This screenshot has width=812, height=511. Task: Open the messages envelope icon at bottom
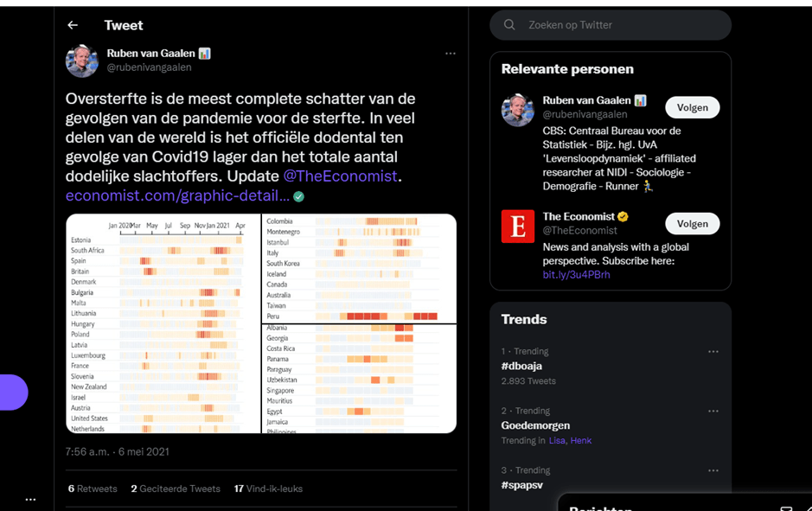pos(786,508)
